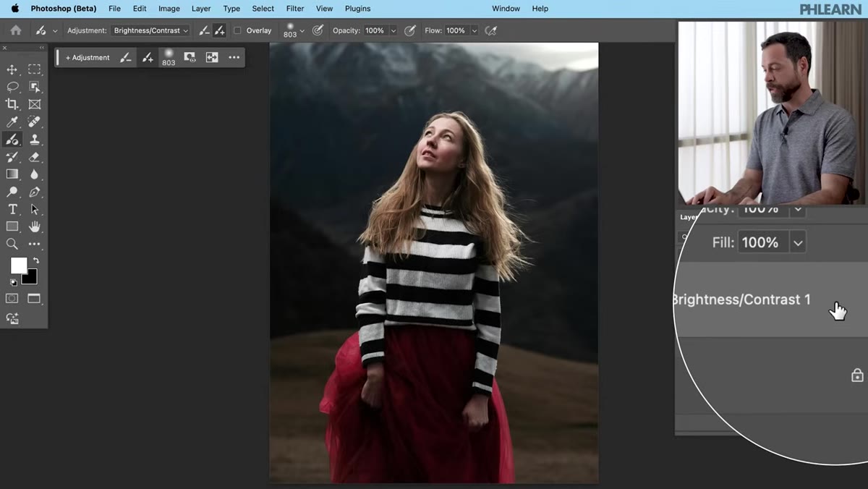
Task: Click the invert mask icon in contextual bar
Action: click(x=212, y=58)
